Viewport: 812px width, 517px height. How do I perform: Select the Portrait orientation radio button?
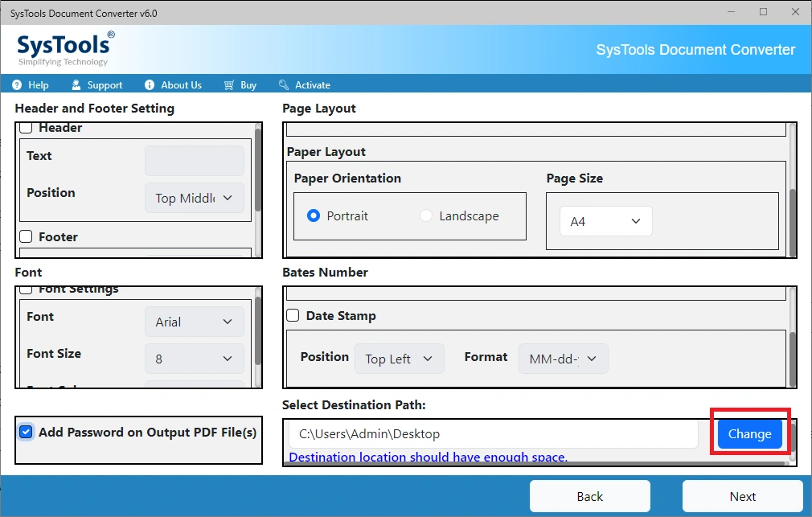click(x=314, y=215)
